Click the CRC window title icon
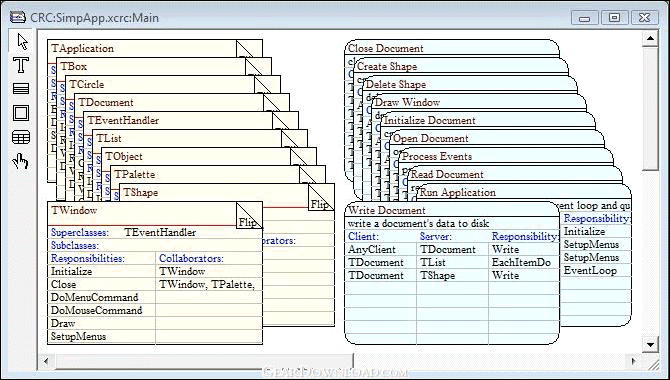 pyautogui.click(x=18, y=18)
